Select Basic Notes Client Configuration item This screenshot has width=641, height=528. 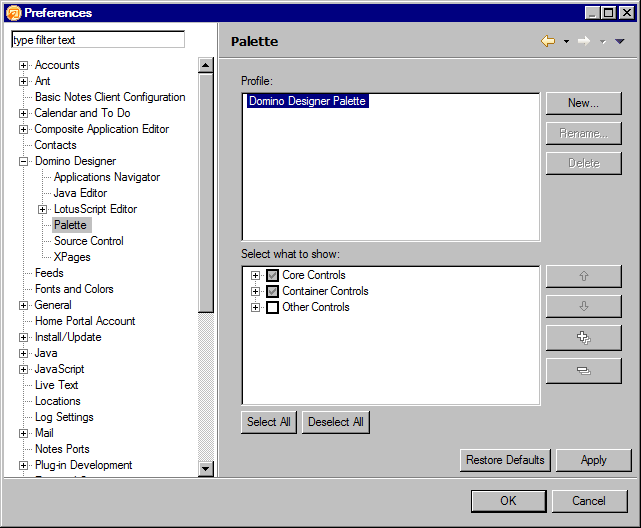(x=110, y=97)
